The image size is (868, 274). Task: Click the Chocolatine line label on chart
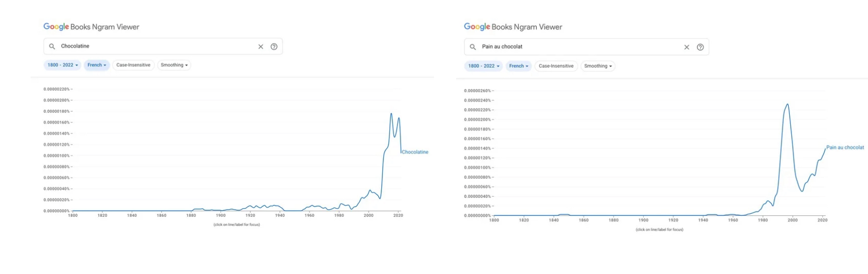coord(415,152)
